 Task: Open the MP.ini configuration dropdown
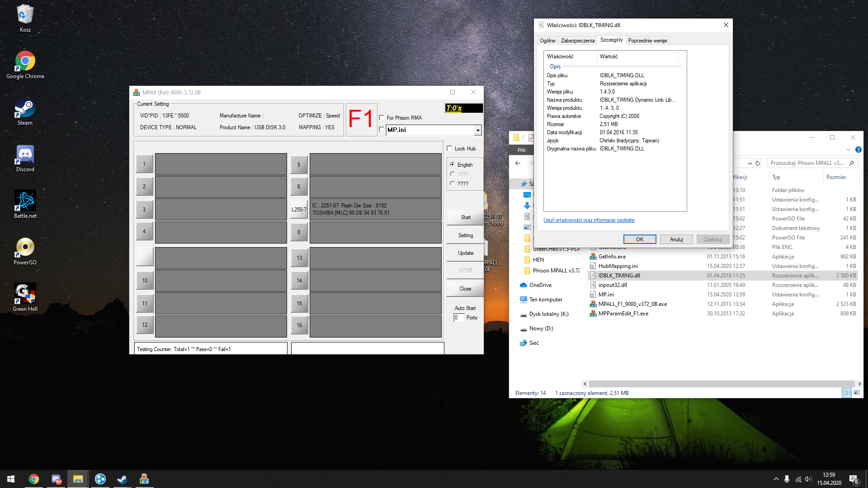(478, 130)
